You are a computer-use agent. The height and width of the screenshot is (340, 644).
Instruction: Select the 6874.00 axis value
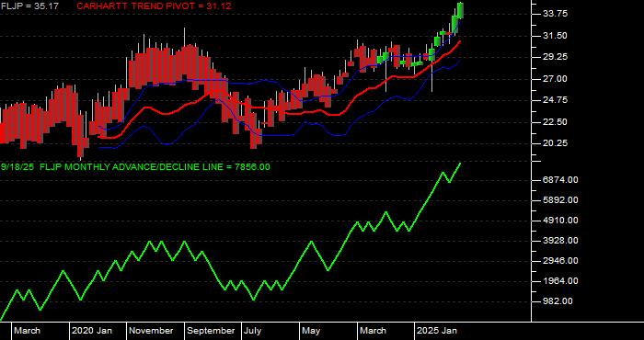pos(560,179)
